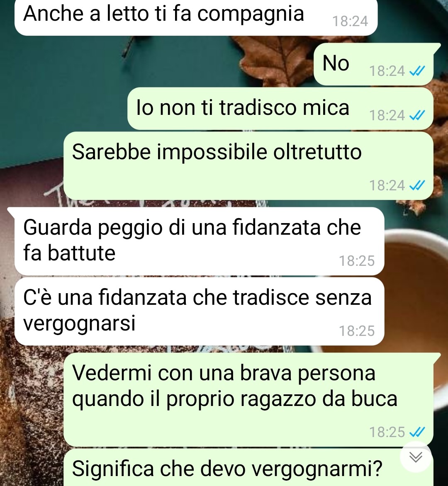This screenshot has width=448, height=486.
Task: Select the 'Anche a letto ti fa compagnia' message
Action: point(196,17)
